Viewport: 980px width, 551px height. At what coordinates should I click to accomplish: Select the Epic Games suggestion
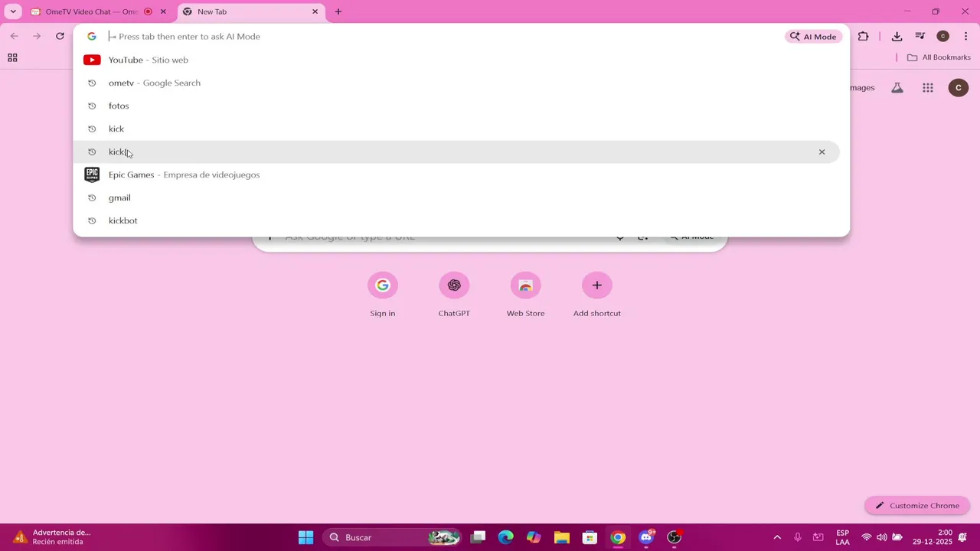coord(461,174)
